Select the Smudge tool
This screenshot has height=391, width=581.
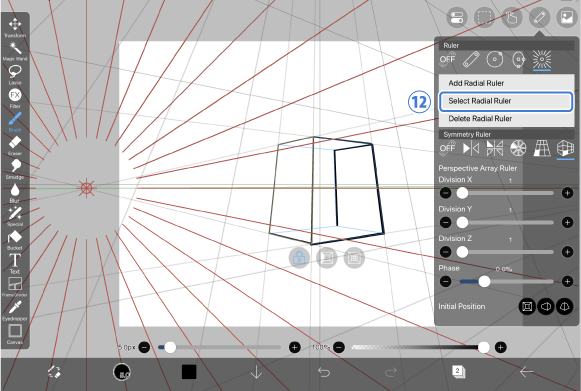(15, 169)
